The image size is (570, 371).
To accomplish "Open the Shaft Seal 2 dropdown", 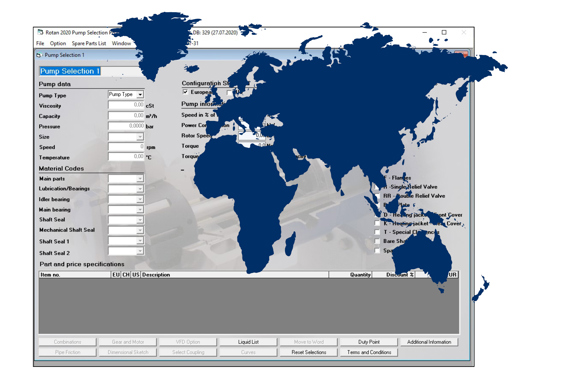I will pyautogui.click(x=140, y=251).
